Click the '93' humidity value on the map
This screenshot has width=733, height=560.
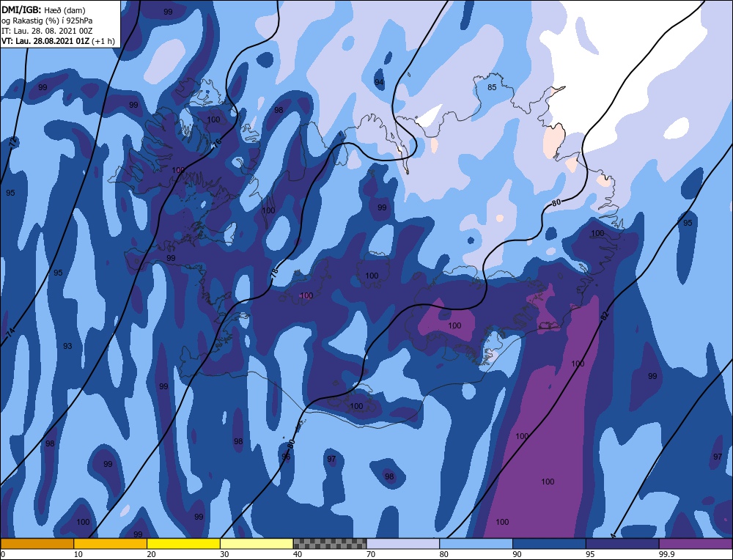[x=67, y=346]
